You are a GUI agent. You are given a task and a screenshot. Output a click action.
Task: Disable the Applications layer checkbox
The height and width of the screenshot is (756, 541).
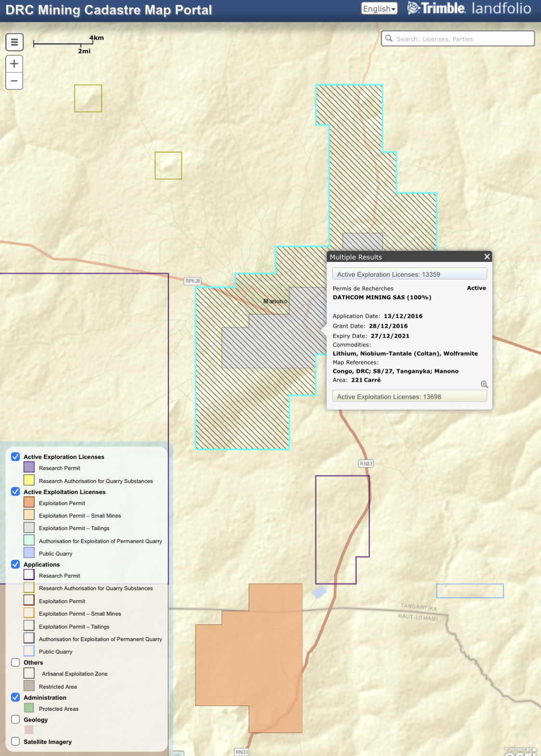tap(15, 564)
